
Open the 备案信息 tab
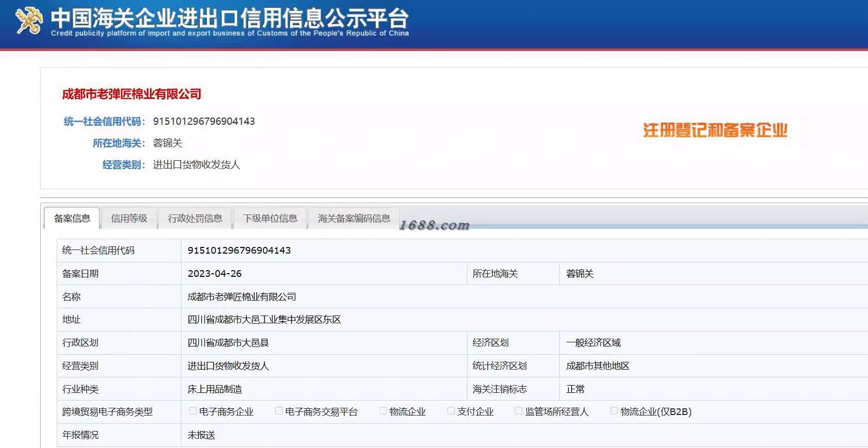(72, 218)
